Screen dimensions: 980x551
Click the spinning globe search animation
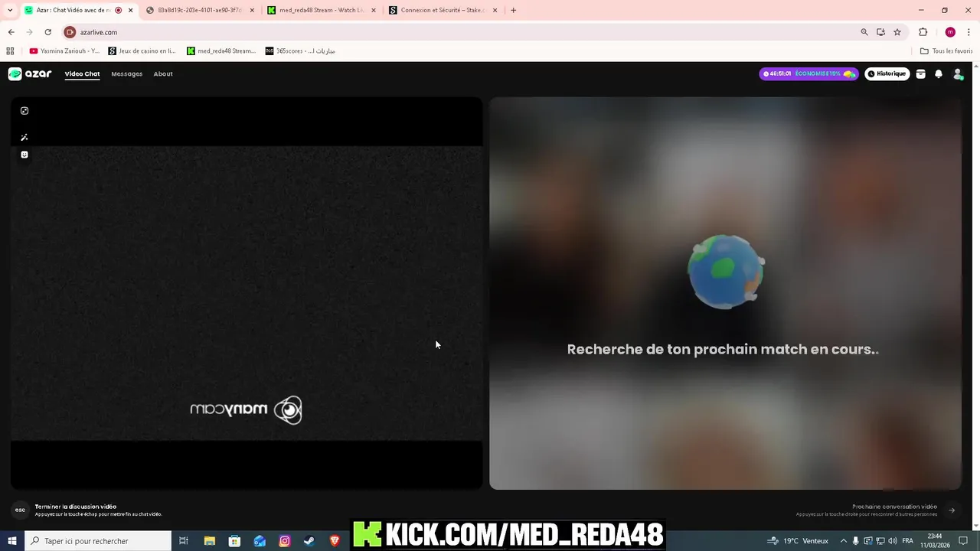click(x=725, y=272)
